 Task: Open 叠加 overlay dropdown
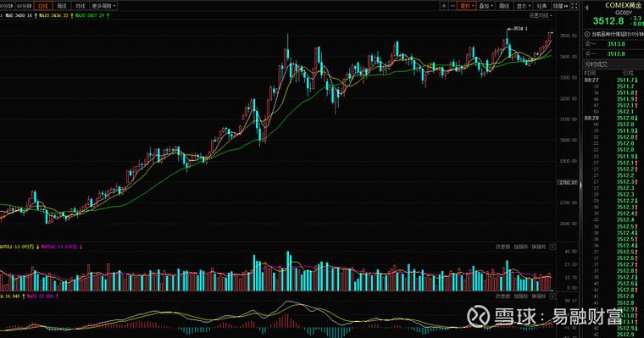(486, 6)
